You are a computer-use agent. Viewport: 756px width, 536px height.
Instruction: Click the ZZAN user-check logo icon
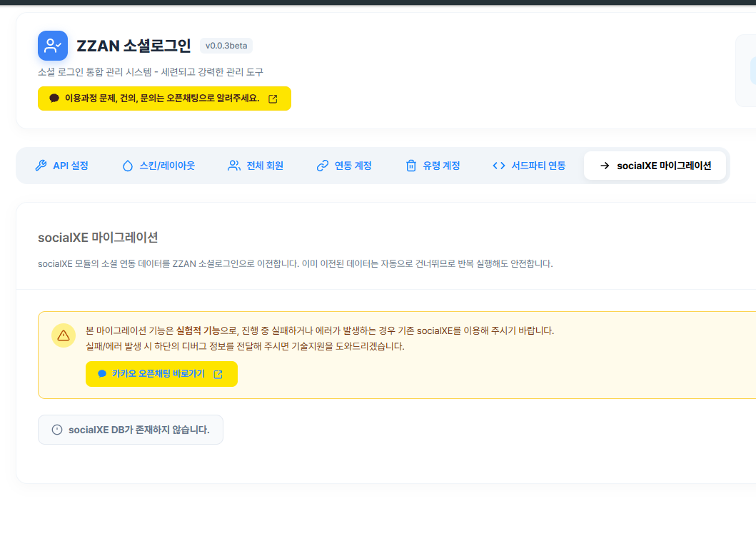pyautogui.click(x=53, y=46)
